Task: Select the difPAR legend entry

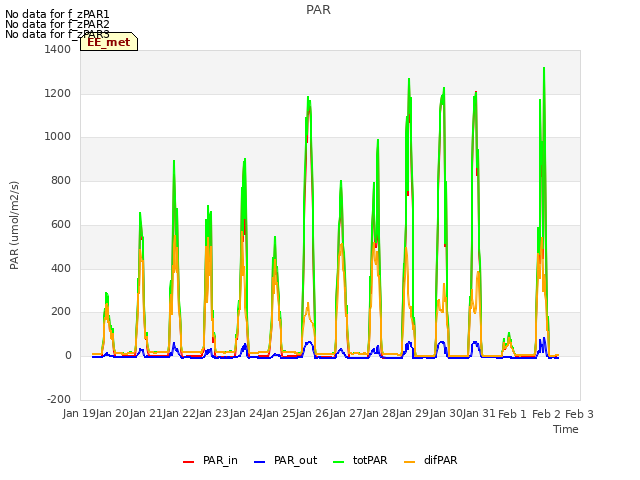Action: point(431,460)
